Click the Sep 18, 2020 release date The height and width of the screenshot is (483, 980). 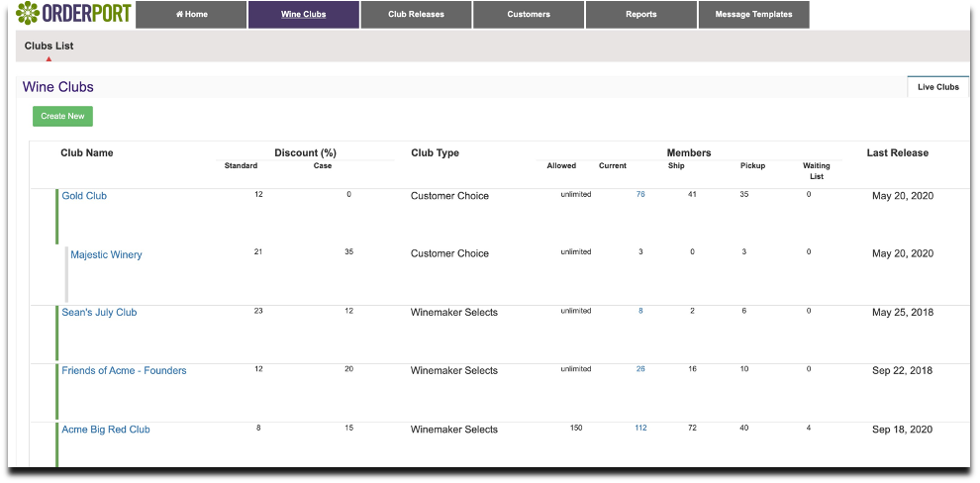[x=902, y=430]
